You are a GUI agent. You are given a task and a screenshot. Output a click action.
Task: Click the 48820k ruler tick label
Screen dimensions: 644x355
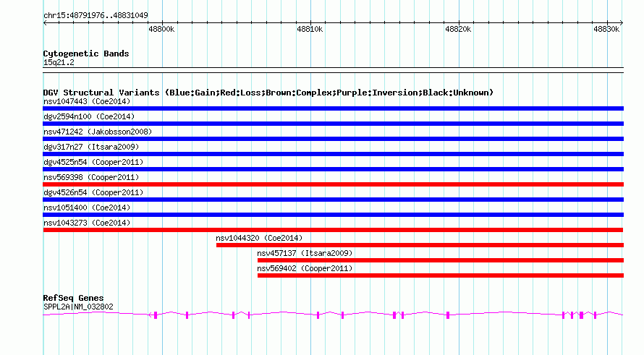tap(458, 29)
